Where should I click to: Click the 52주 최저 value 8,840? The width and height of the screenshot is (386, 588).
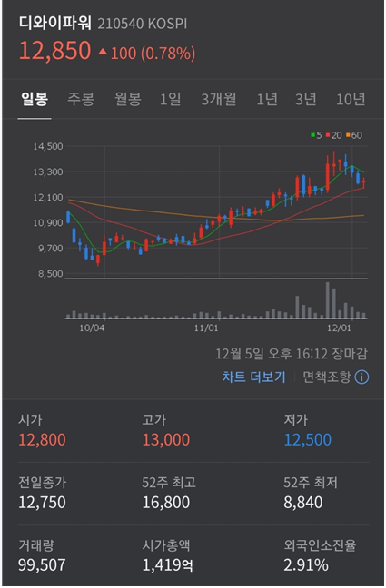(x=303, y=502)
